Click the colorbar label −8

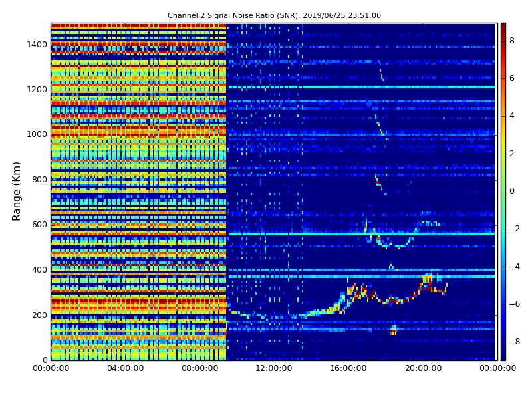pos(515,342)
